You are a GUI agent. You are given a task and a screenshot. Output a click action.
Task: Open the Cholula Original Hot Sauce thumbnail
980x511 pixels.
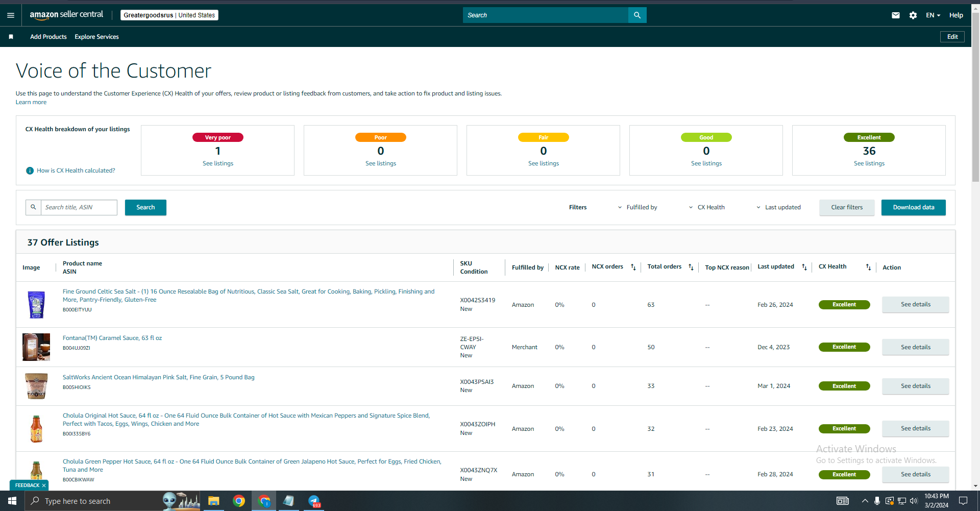coord(36,429)
